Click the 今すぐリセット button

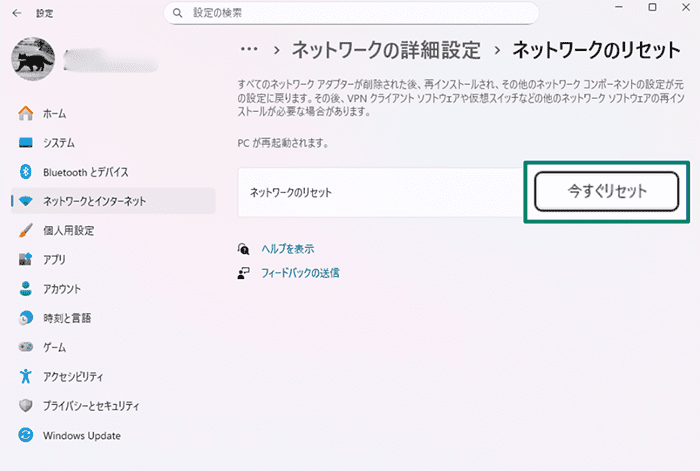pyautogui.click(x=607, y=192)
